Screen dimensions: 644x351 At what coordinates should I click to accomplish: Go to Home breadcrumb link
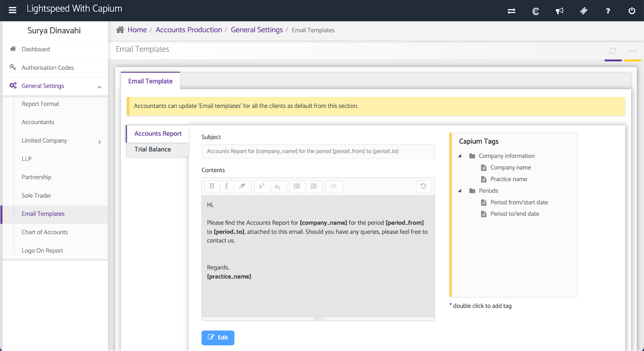pyautogui.click(x=137, y=30)
